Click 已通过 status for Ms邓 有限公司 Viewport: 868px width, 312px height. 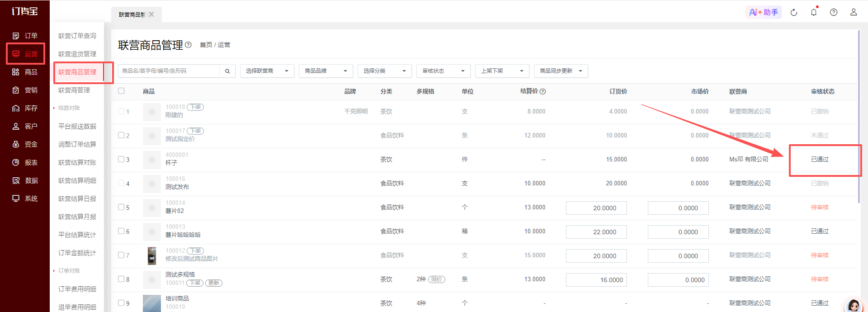pos(820,159)
